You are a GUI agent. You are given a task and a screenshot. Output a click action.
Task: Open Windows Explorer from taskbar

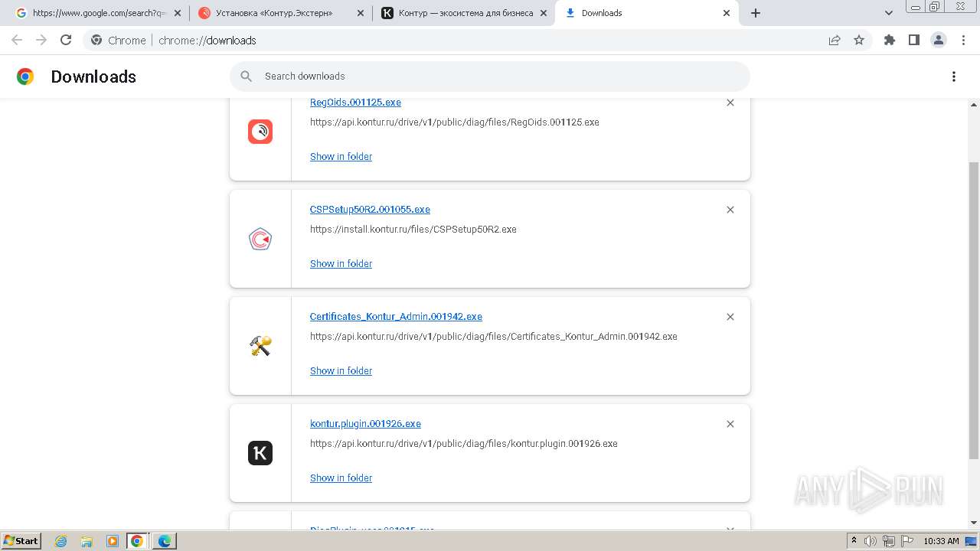pyautogui.click(x=87, y=541)
